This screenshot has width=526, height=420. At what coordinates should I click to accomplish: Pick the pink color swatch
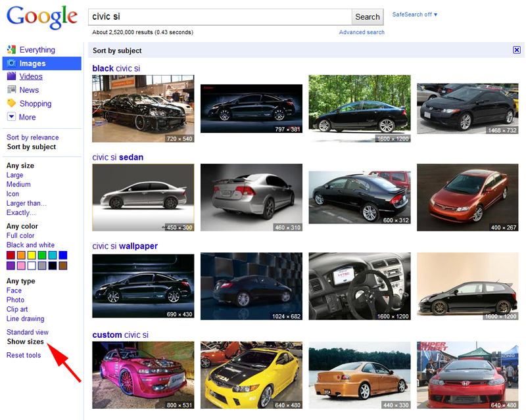(21, 266)
